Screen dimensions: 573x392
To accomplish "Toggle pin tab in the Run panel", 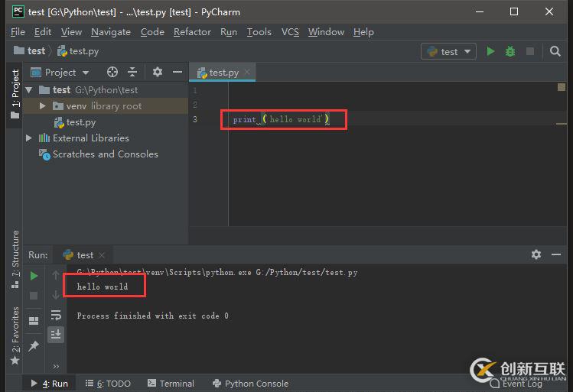I will click(34, 346).
